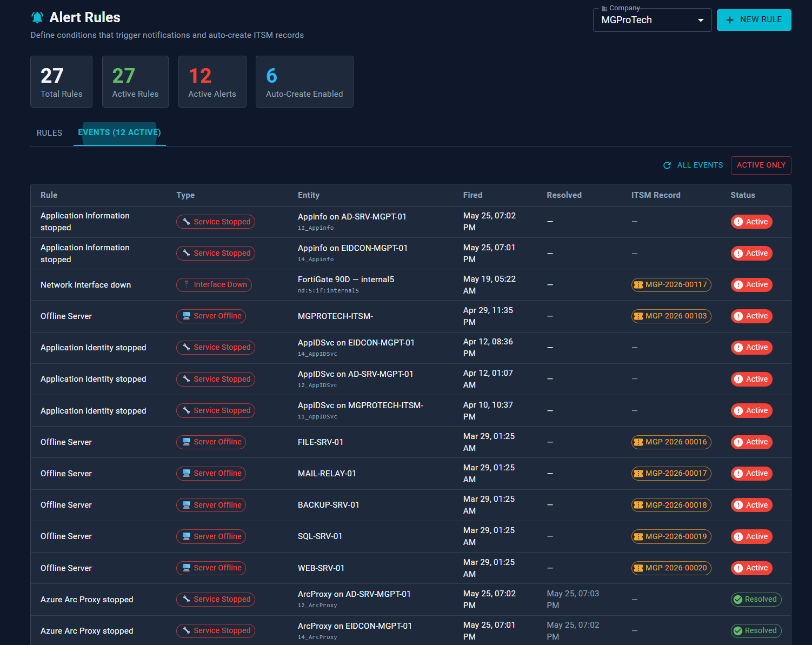Switch to the RULES tab
The width and height of the screenshot is (812, 645).
tap(49, 133)
